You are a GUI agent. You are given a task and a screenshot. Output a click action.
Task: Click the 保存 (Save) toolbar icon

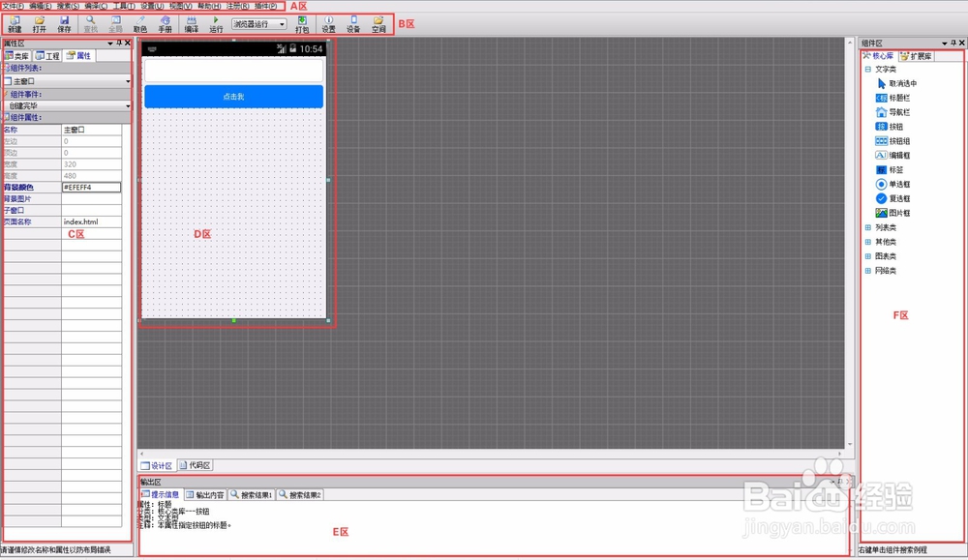pos(64,25)
